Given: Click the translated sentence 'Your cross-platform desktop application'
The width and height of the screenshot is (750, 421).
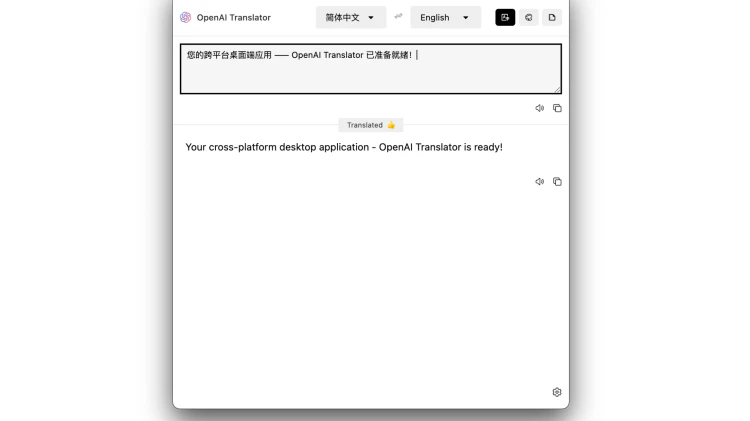Looking at the screenshot, I should pos(277,147).
